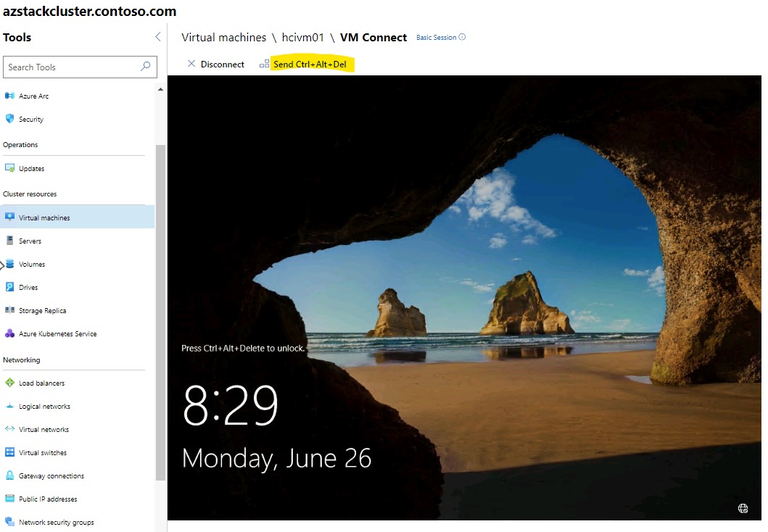Click the Virtual switches icon
768x532 pixels.
[x=9, y=452]
